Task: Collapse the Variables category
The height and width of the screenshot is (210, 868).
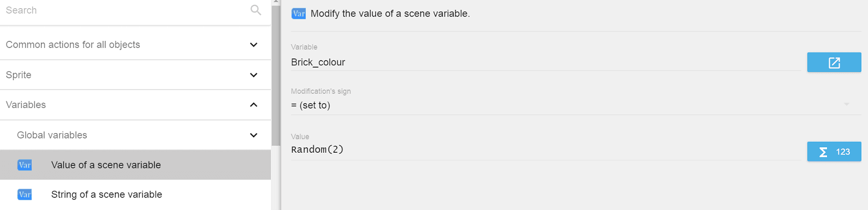Action: point(253,105)
